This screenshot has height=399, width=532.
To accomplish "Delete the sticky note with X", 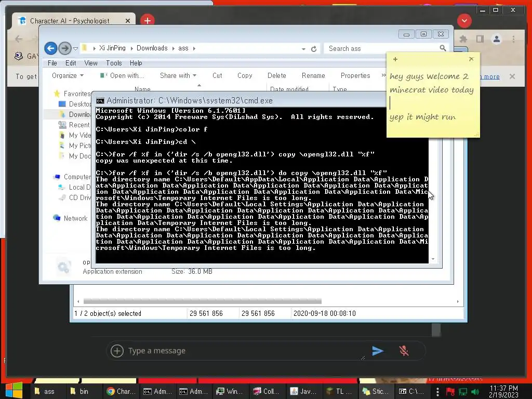I will point(471,59).
